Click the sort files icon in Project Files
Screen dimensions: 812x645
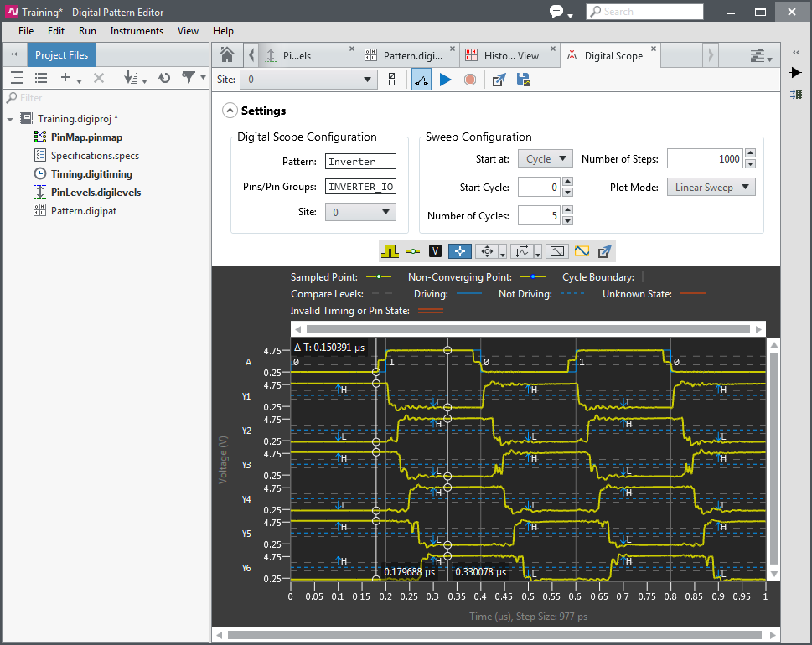131,78
